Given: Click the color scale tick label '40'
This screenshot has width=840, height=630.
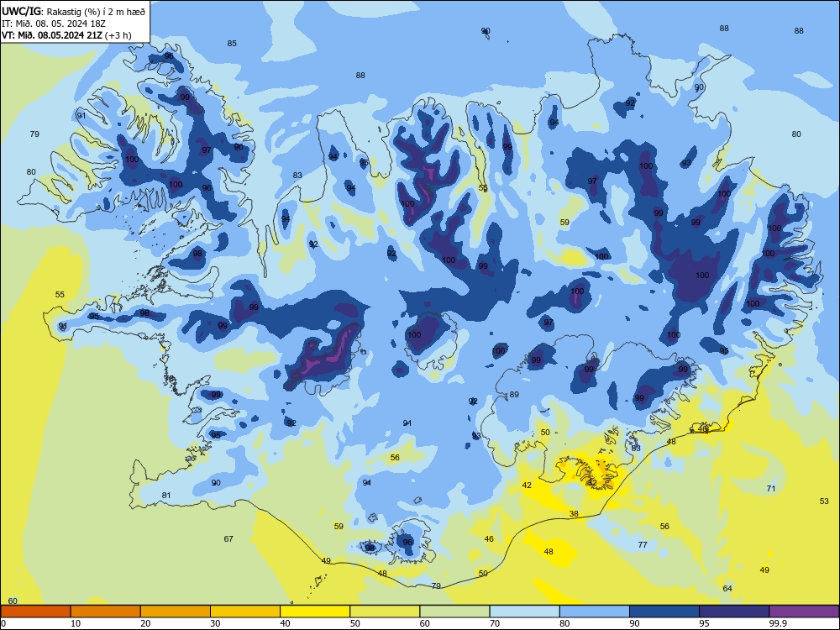Looking at the screenshot, I should [x=285, y=623].
